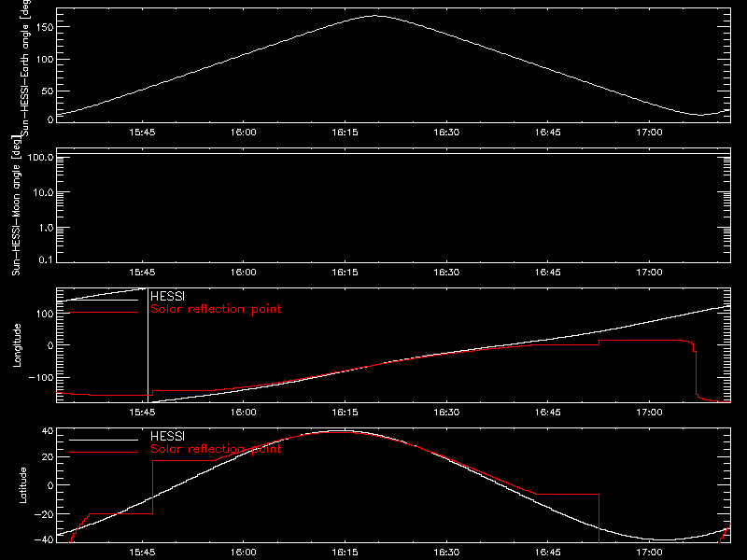The image size is (747, 560).
Task: Click 16:00 under the Longitude plot
Action: click(x=244, y=412)
